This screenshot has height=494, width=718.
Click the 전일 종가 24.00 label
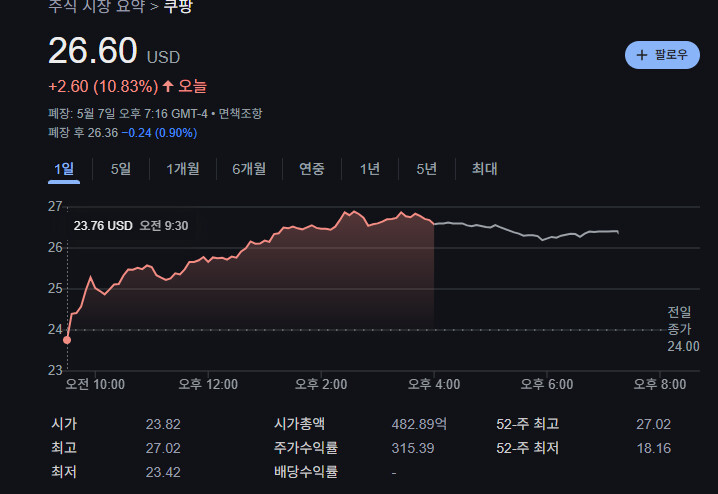[683, 329]
